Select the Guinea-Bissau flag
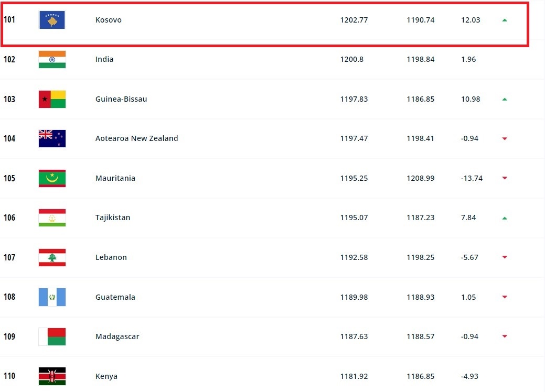Screen dimensions: 545x392 pyautogui.click(x=52, y=99)
